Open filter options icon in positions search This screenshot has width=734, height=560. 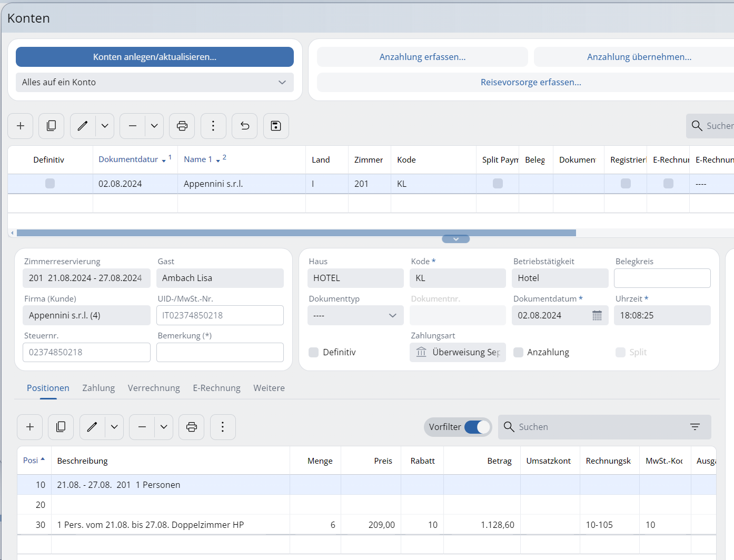[x=695, y=427]
